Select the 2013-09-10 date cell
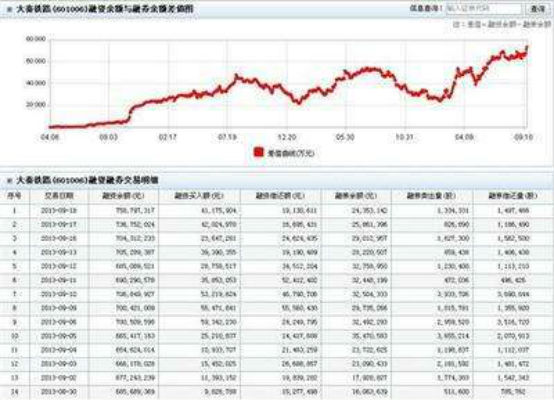This screenshot has width=554, height=400. tap(59, 294)
